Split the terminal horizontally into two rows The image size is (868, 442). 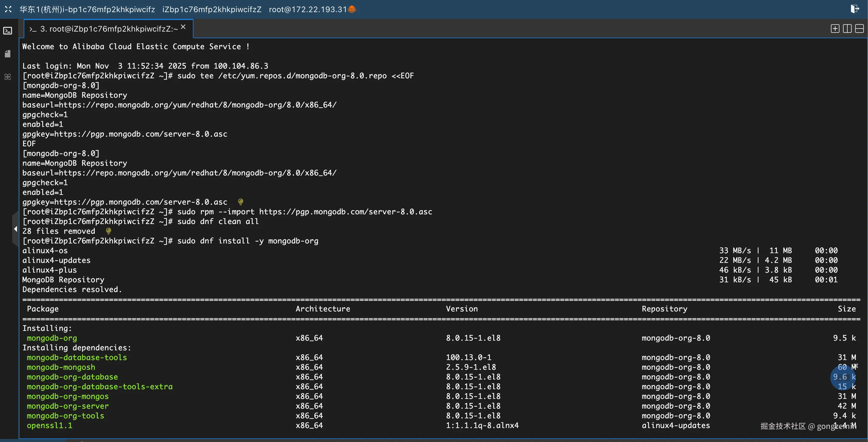click(x=859, y=29)
